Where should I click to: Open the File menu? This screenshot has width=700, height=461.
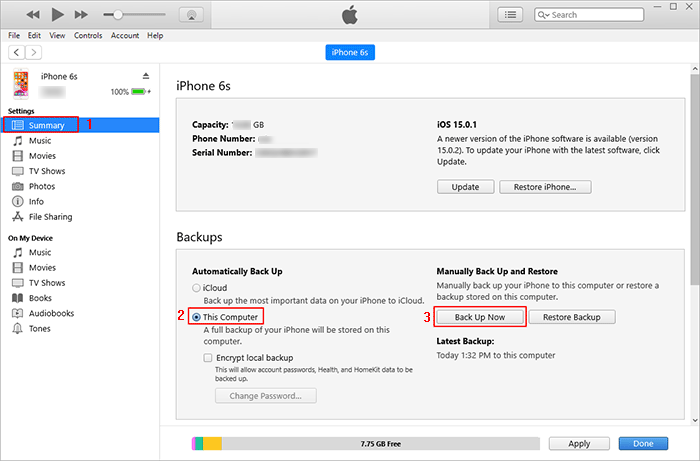coord(14,35)
